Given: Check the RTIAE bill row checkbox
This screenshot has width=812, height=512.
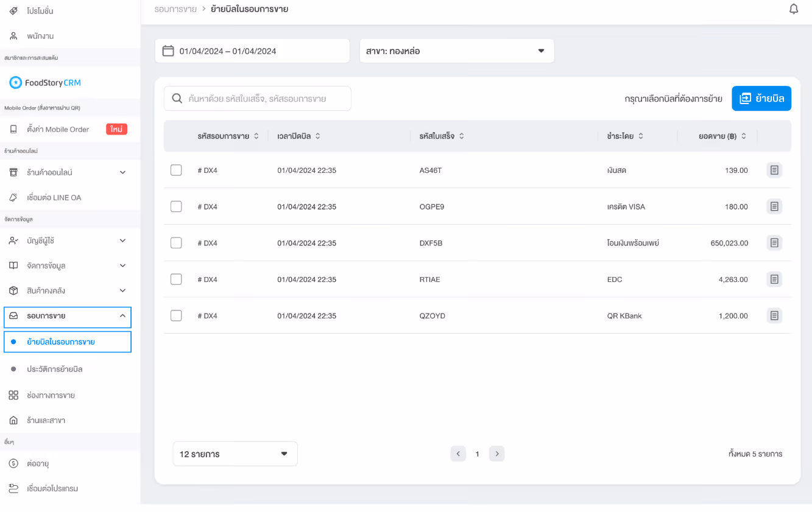Looking at the screenshot, I should (x=176, y=279).
